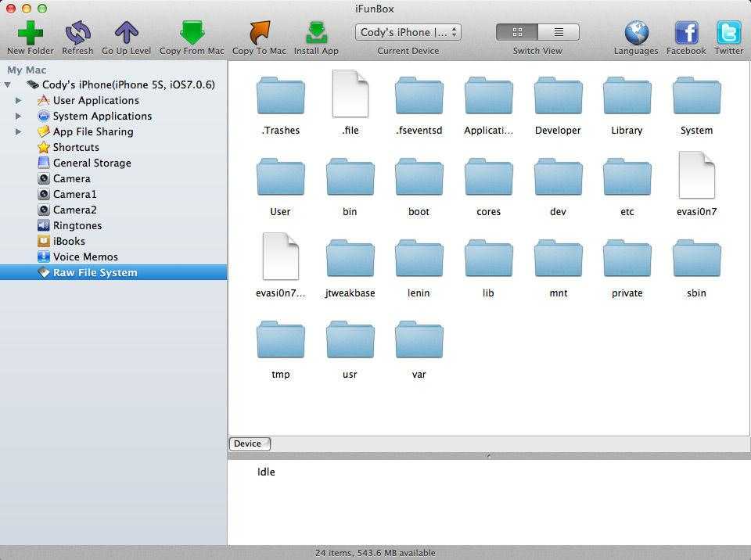Select the tmp folder
Viewport: 751px width, 560px height.
point(281,340)
